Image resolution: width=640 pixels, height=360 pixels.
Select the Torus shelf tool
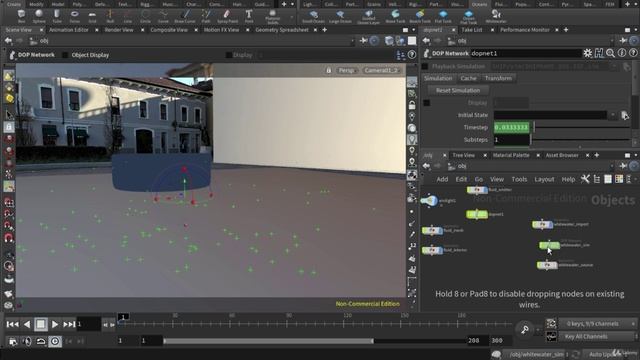(x=74, y=16)
